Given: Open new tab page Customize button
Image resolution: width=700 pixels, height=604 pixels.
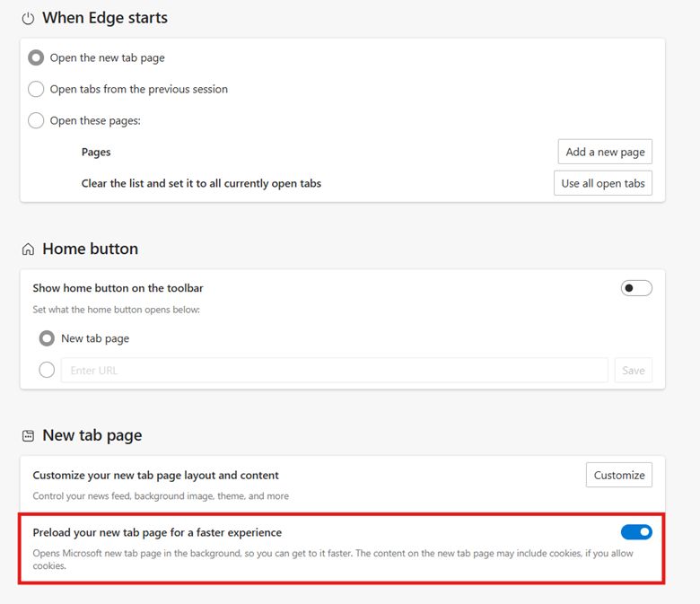Looking at the screenshot, I should point(619,475).
